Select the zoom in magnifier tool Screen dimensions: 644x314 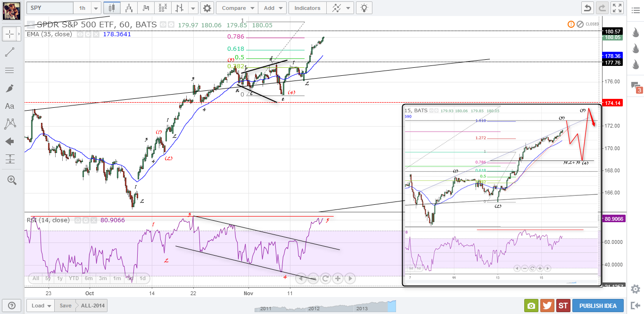(11, 180)
